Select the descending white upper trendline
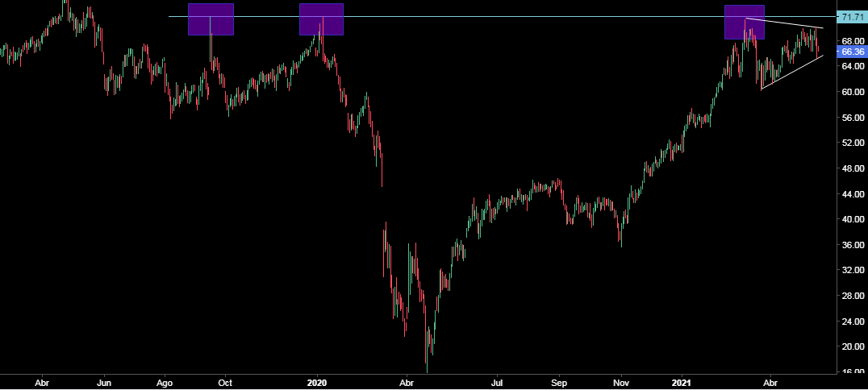Viewport: 868px width, 390px height. tap(784, 23)
